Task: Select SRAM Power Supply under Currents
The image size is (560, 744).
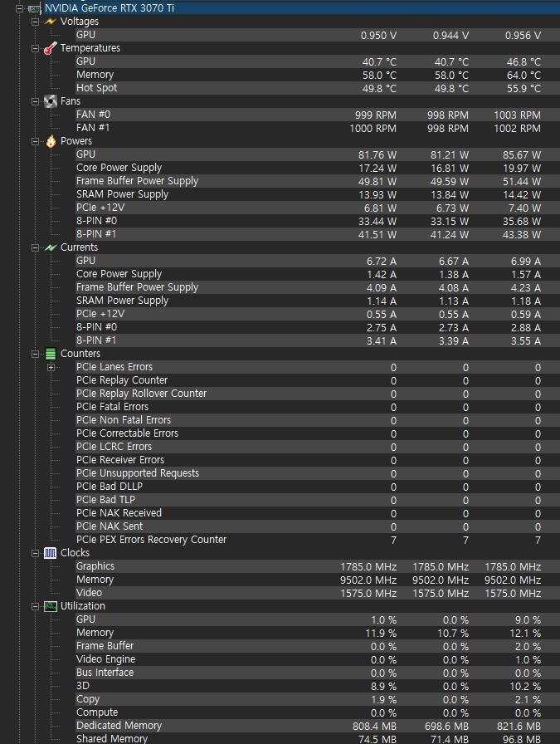Action: coord(317,301)
